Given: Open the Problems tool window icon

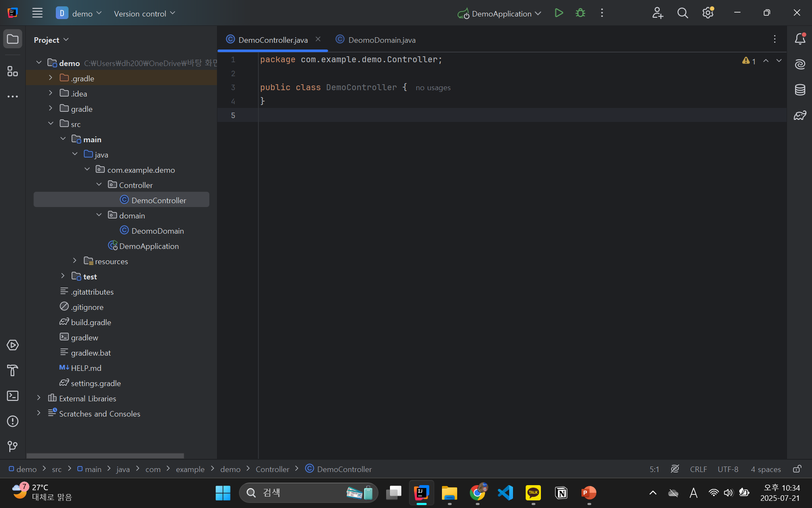Looking at the screenshot, I should pyautogui.click(x=13, y=421).
